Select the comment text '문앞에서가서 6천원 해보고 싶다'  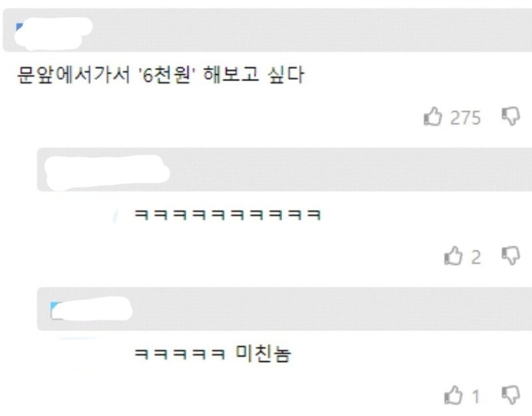160,74
